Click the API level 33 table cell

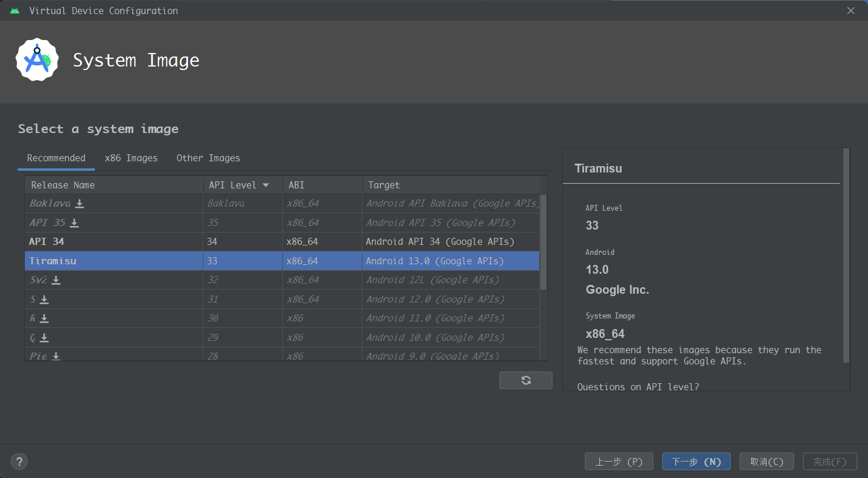tap(243, 261)
